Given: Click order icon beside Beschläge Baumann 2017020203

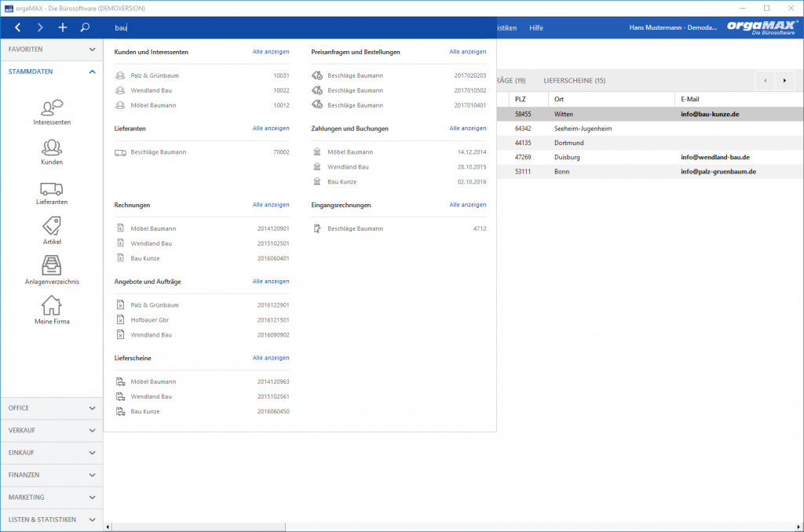Looking at the screenshot, I should tap(317, 75).
